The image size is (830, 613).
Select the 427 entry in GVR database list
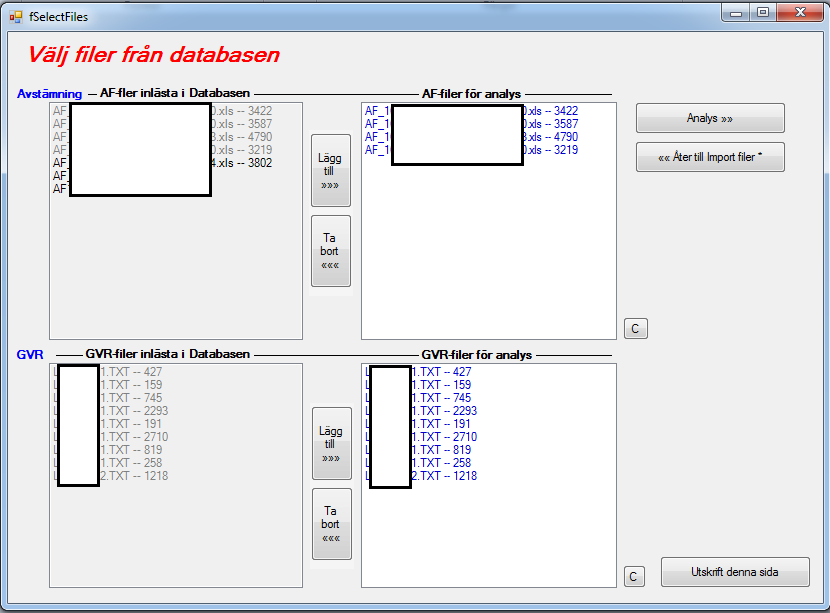[131, 372]
